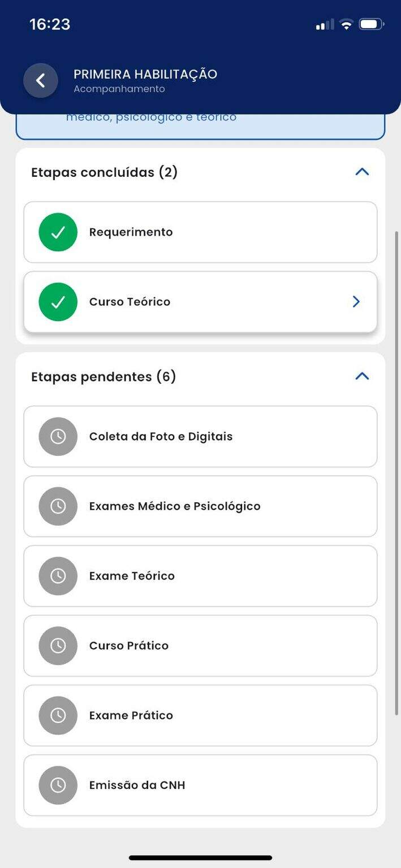
Task: Select the Emissão da CNH step text
Action: [137, 785]
